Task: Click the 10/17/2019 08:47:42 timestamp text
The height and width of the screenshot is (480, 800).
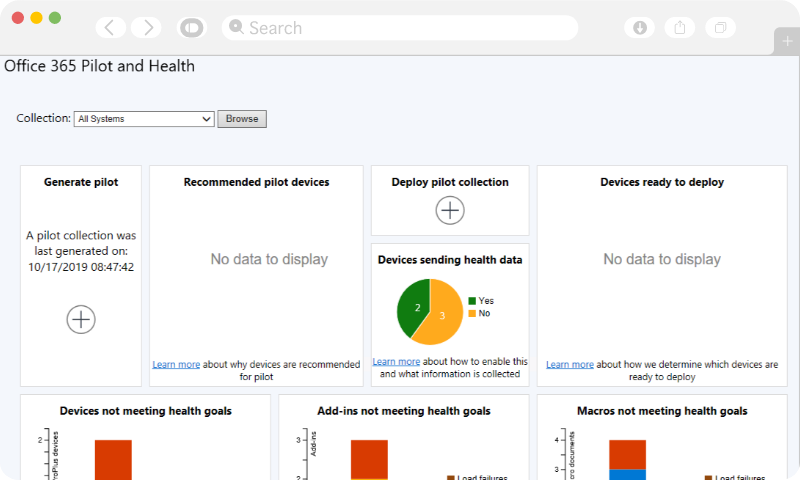Action: pos(81,267)
